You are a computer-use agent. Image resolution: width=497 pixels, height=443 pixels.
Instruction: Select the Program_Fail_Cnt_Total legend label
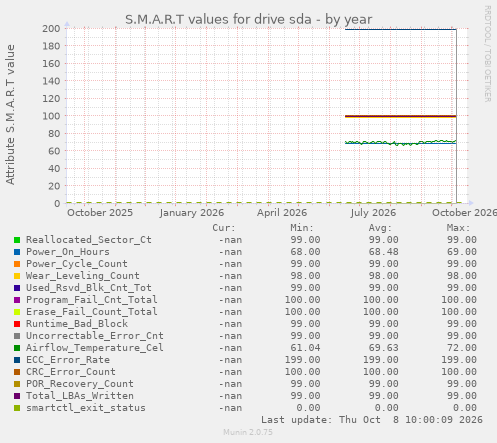pos(92,300)
